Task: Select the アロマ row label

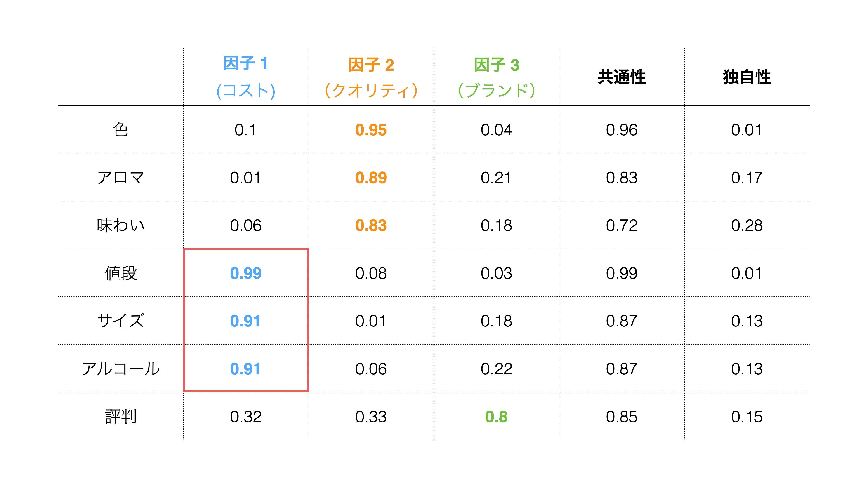Action: tap(121, 178)
